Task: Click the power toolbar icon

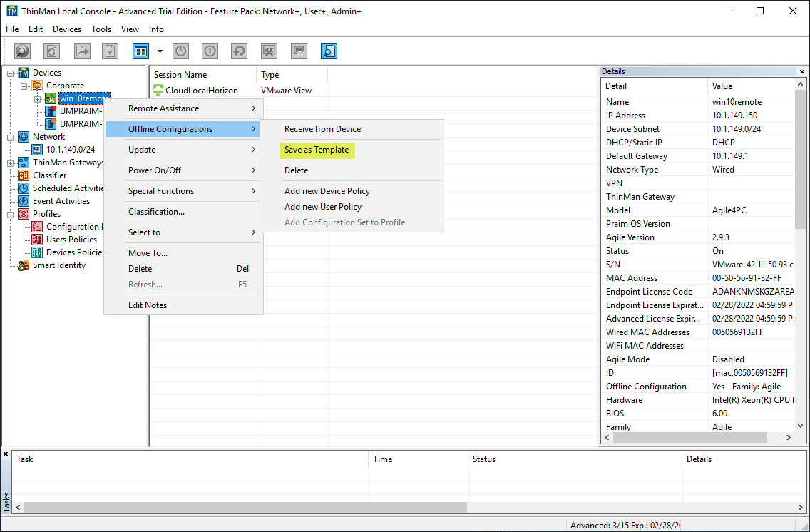Action: (180, 51)
